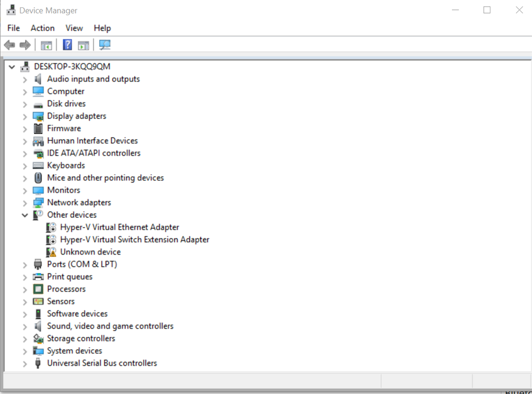532x394 pixels.
Task: Click Sound, video and game controllers icon
Action: pos(38,326)
